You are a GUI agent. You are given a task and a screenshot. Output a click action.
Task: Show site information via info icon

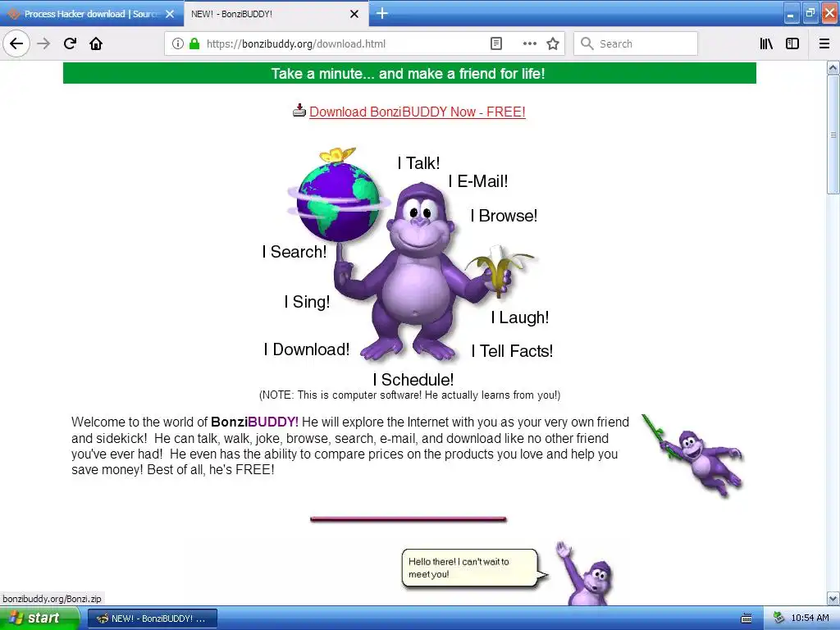coord(178,43)
